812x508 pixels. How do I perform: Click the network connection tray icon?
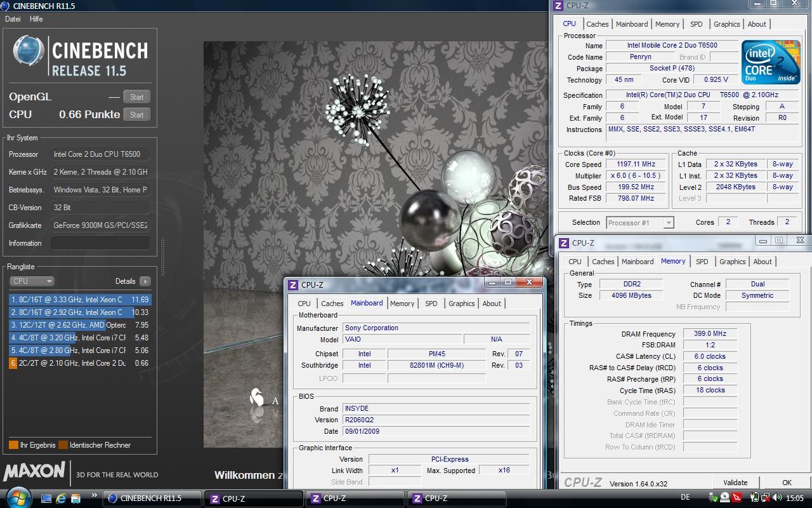tap(765, 498)
